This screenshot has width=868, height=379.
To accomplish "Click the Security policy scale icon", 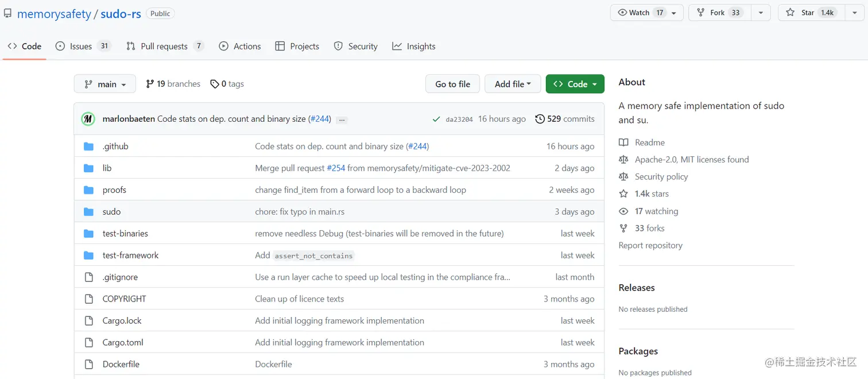I will click(x=623, y=176).
